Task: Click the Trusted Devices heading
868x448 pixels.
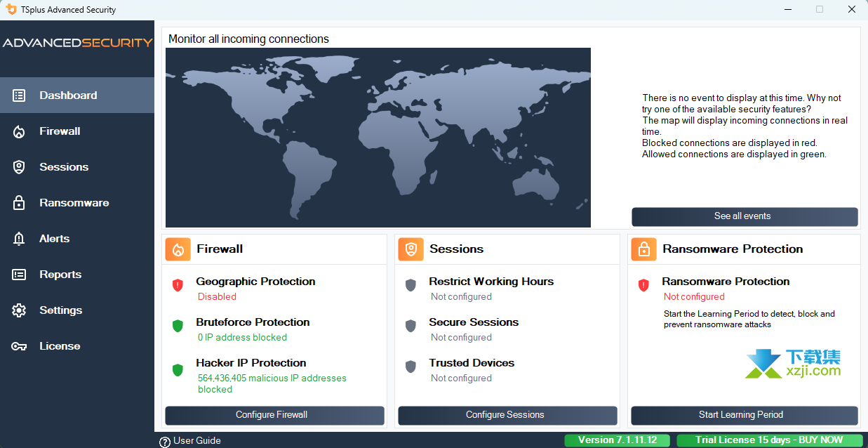Action: pos(472,363)
